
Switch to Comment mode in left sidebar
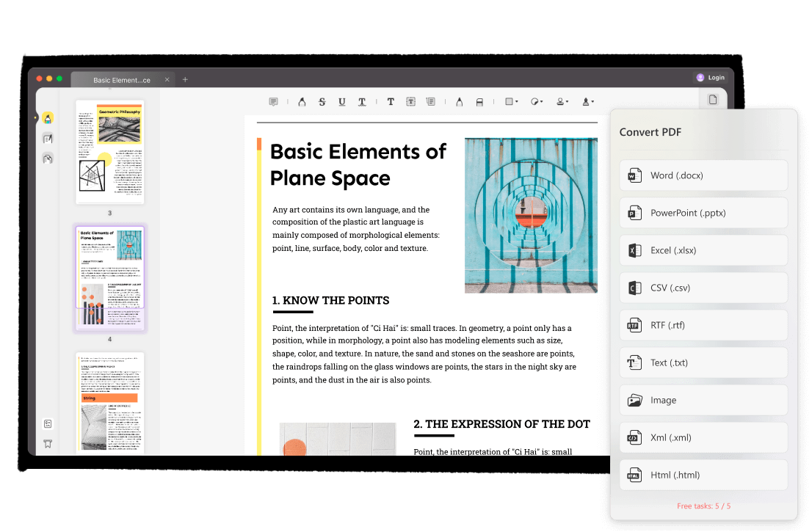tap(48, 119)
